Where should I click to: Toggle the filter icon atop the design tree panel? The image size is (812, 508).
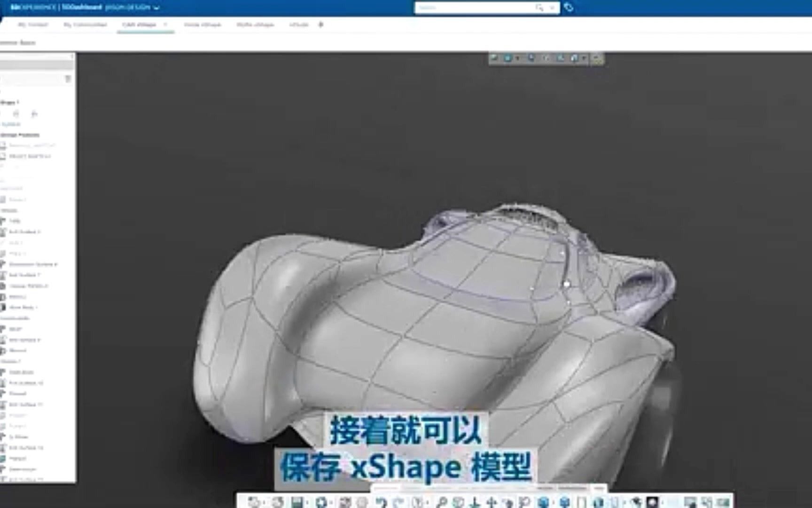[x=67, y=78]
